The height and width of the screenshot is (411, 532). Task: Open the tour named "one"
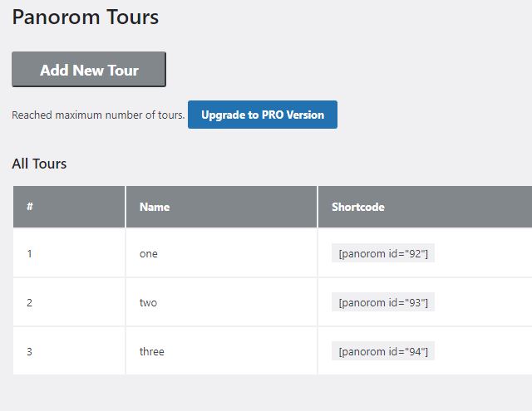pyautogui.click(x=149, y=254)
